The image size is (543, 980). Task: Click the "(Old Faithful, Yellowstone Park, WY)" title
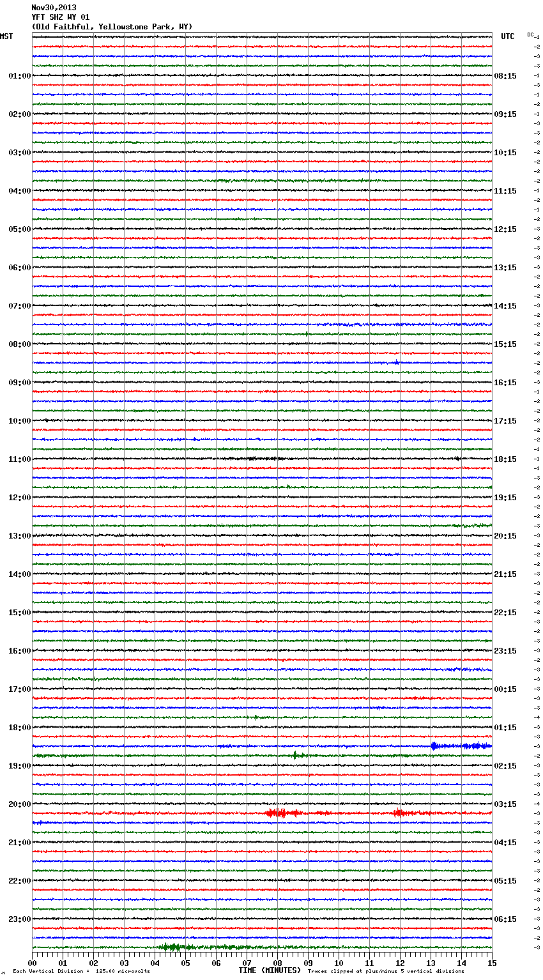[112, 27]
